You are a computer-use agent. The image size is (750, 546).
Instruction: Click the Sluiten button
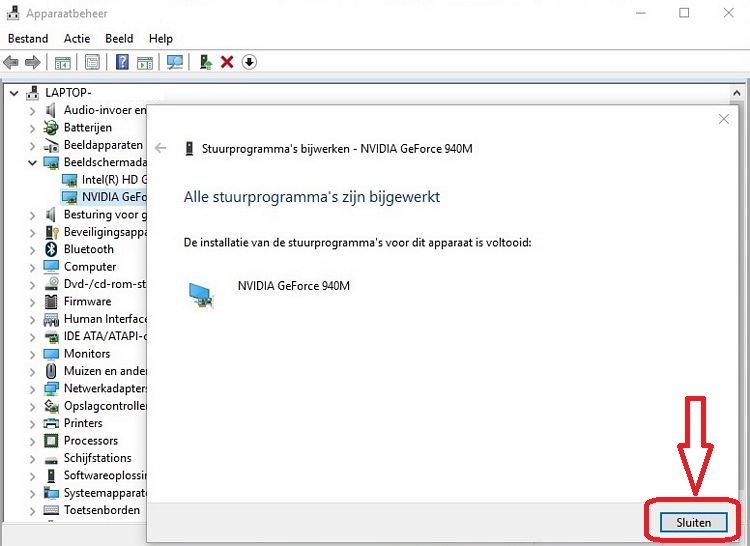coord(694,523)
